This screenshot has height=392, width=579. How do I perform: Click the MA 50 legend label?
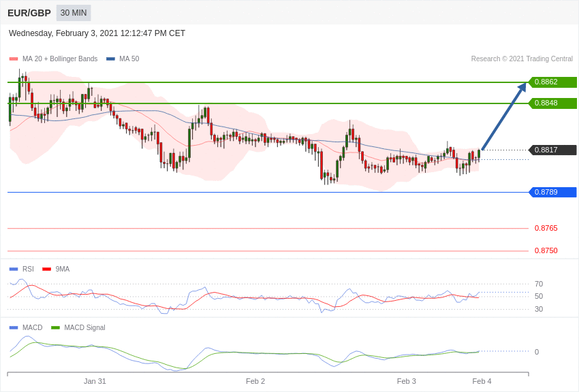(129, 59)
